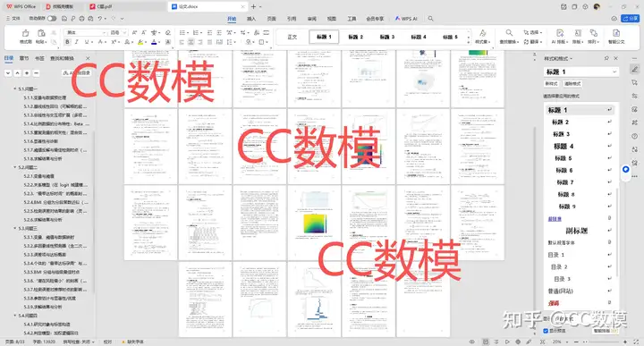
Task: Click the decrease font size icon
Action: click(144, 32)
